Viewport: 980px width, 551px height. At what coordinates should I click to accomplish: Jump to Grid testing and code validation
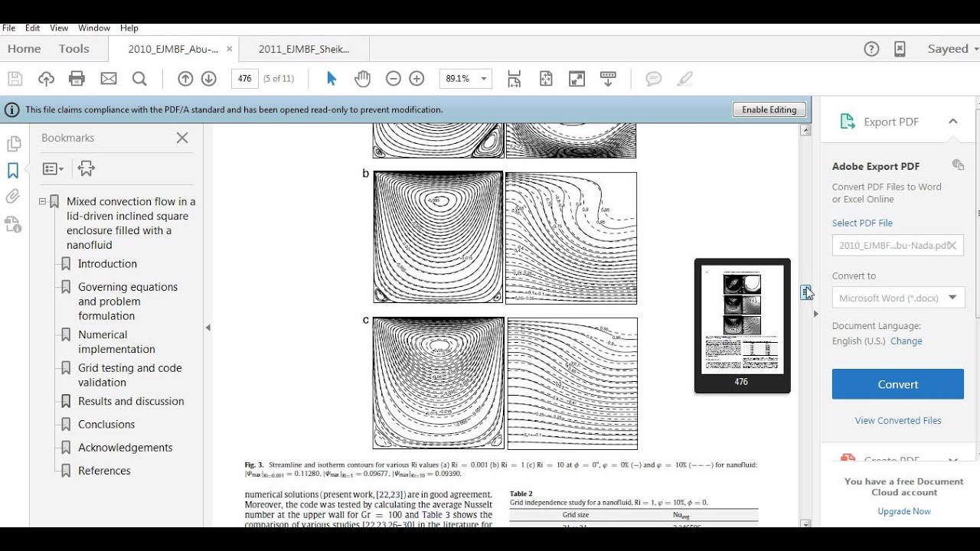130,375
